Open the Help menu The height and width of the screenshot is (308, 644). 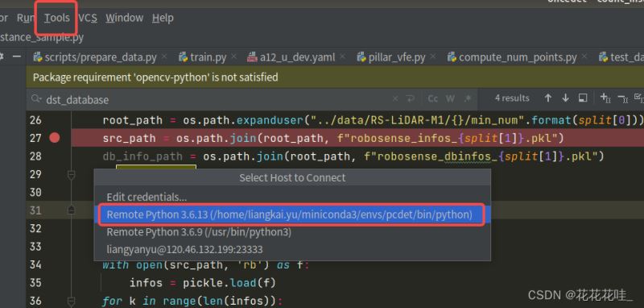(163, 18)
